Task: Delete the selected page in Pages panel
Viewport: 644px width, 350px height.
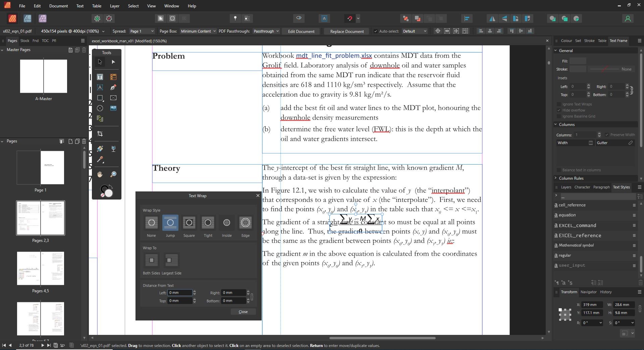Action: (x=84, y=141)
